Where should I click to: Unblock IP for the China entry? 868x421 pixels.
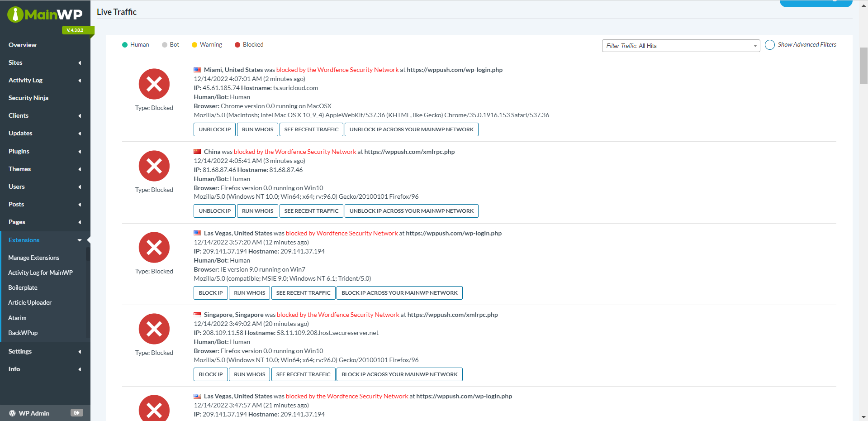tap(214, 211)
